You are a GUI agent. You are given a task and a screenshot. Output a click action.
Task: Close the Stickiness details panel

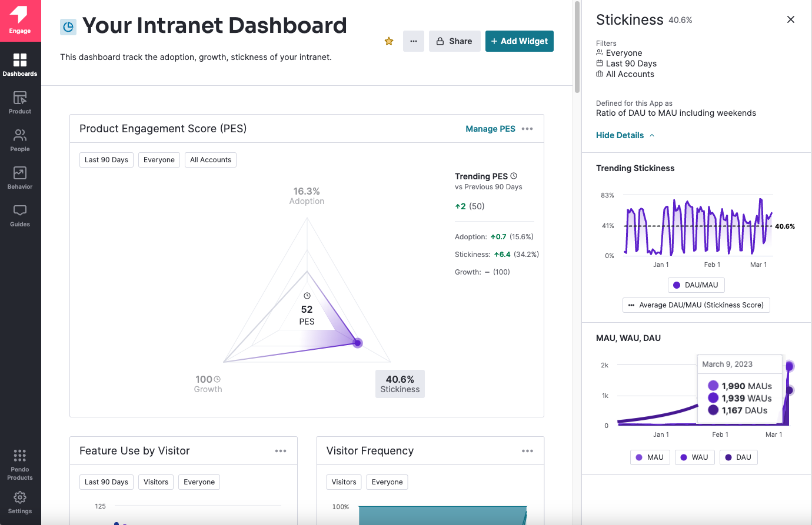(791, 19)
